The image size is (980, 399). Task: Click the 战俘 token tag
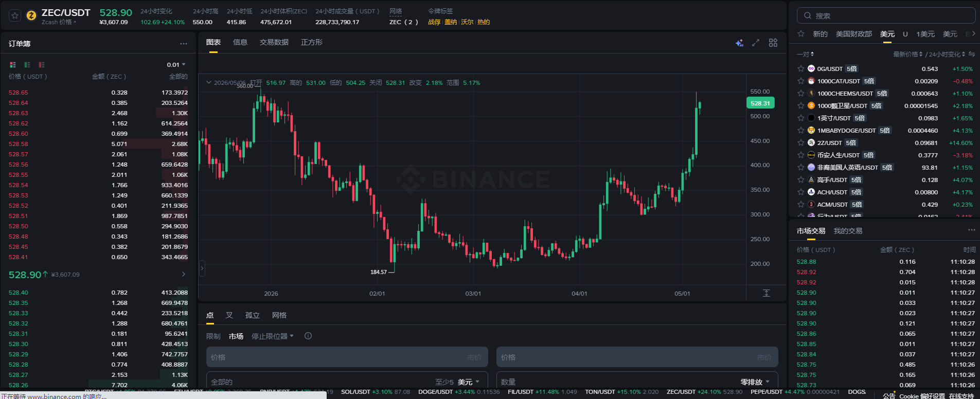[434, 22]
